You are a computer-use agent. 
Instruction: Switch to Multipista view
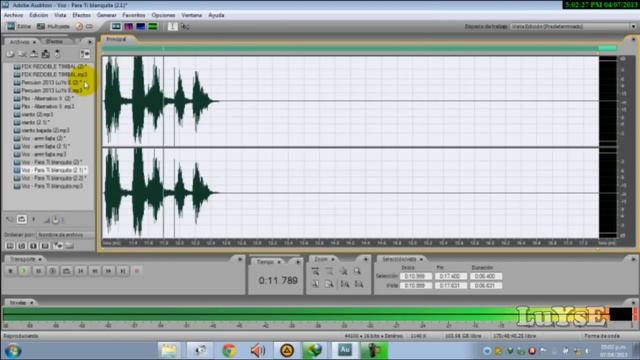pos(53,27)
